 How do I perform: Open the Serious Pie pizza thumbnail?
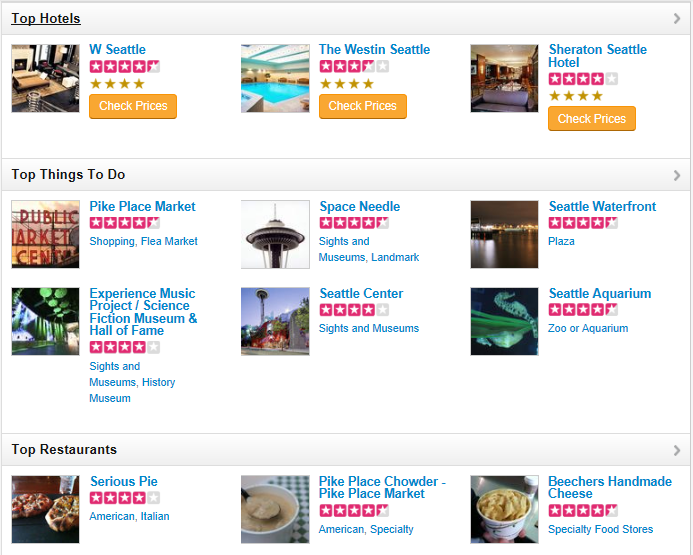[45, 509]
